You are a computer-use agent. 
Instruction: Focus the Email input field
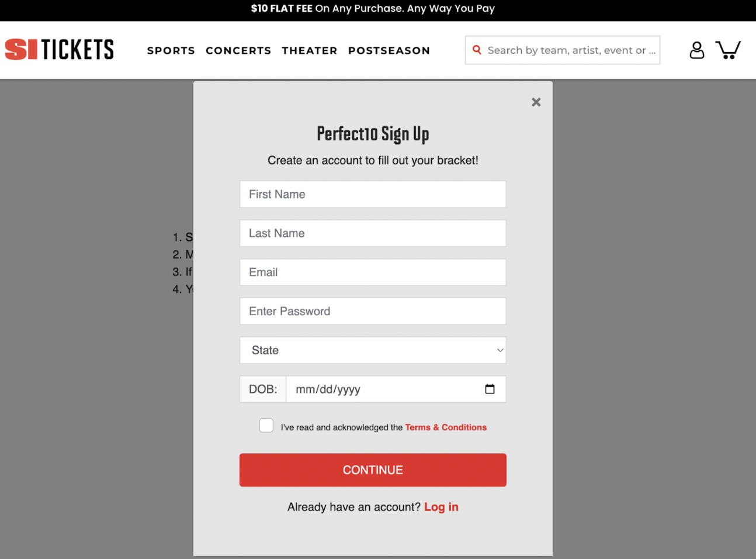(373, 272)
